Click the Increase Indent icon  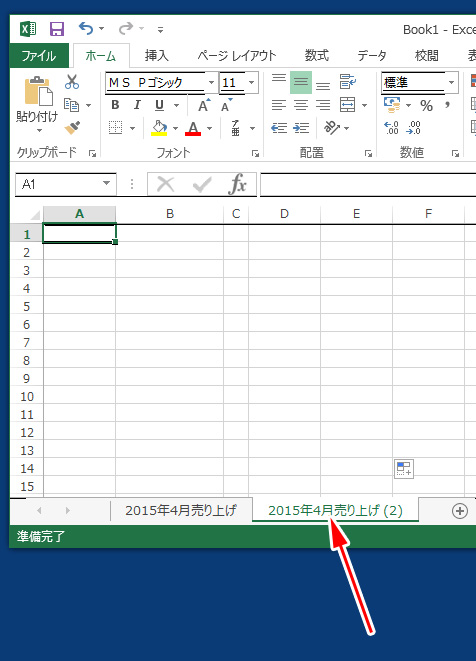[301, 128]
